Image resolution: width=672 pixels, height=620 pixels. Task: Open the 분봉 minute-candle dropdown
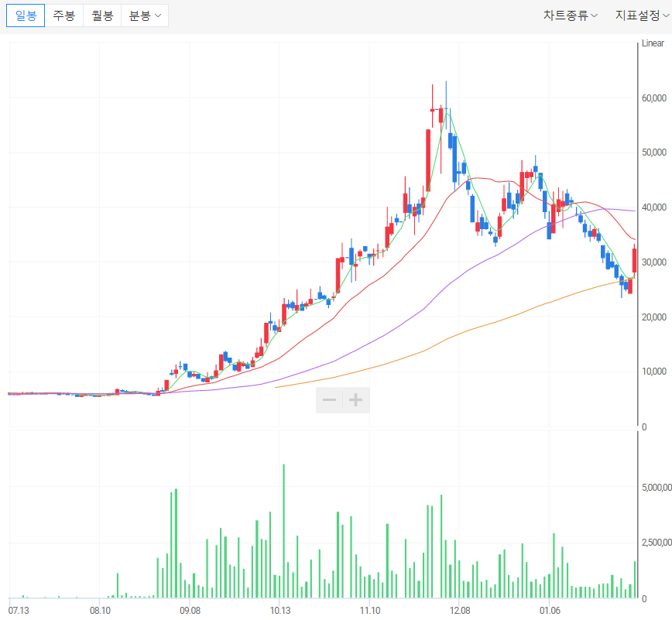145,15
